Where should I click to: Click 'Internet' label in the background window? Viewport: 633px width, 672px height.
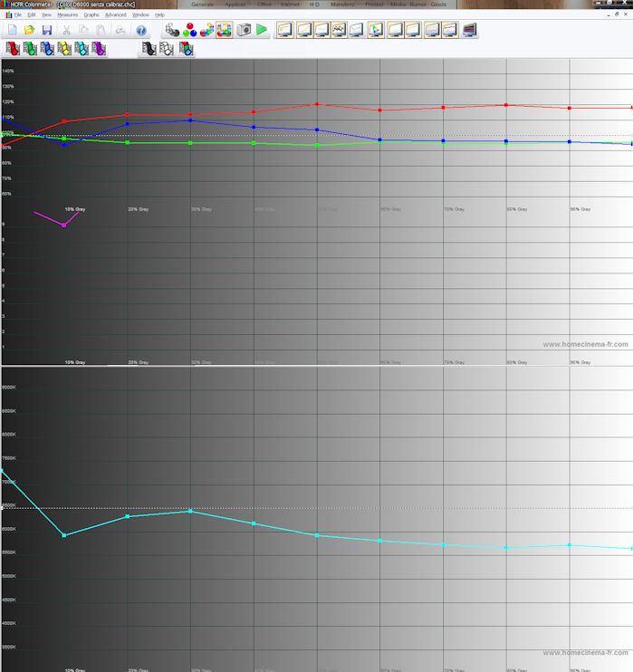tap(290, 5)
